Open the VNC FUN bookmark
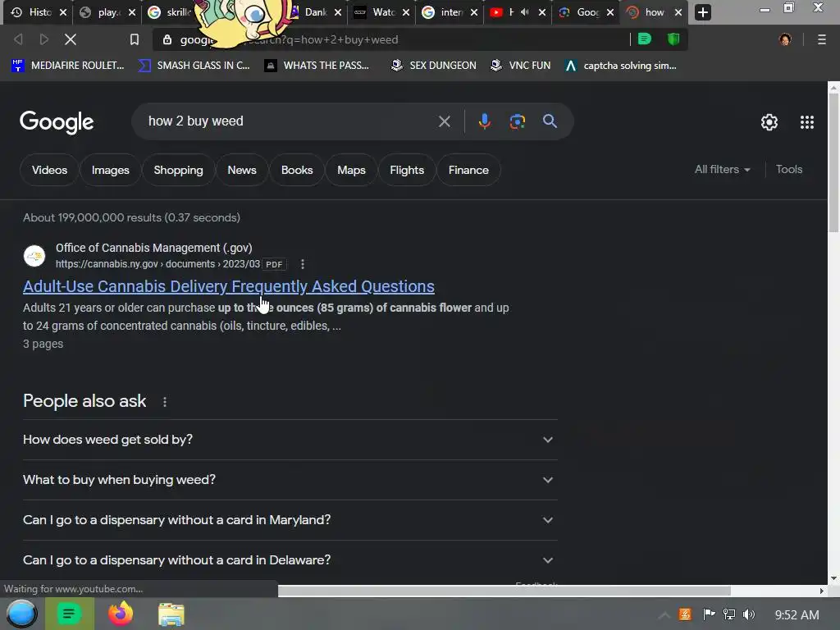Image resolution: width=840 pixels, height=630 pixels. pos(520,66)
